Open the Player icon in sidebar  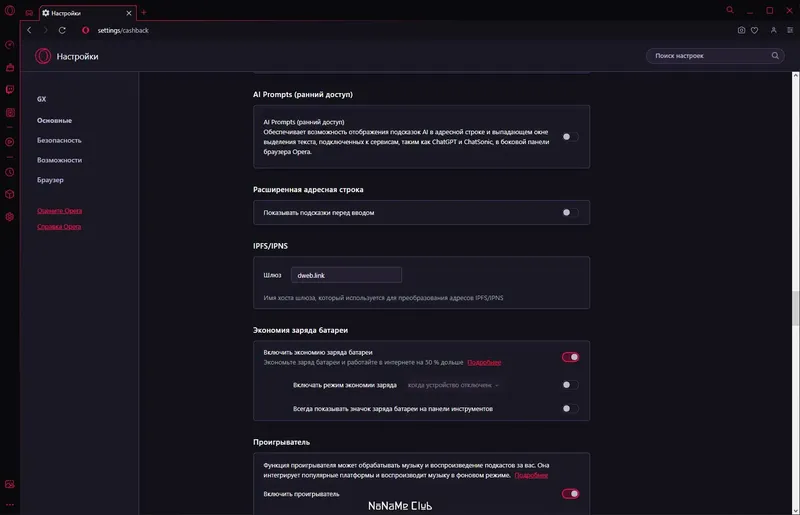pos(10,142)
